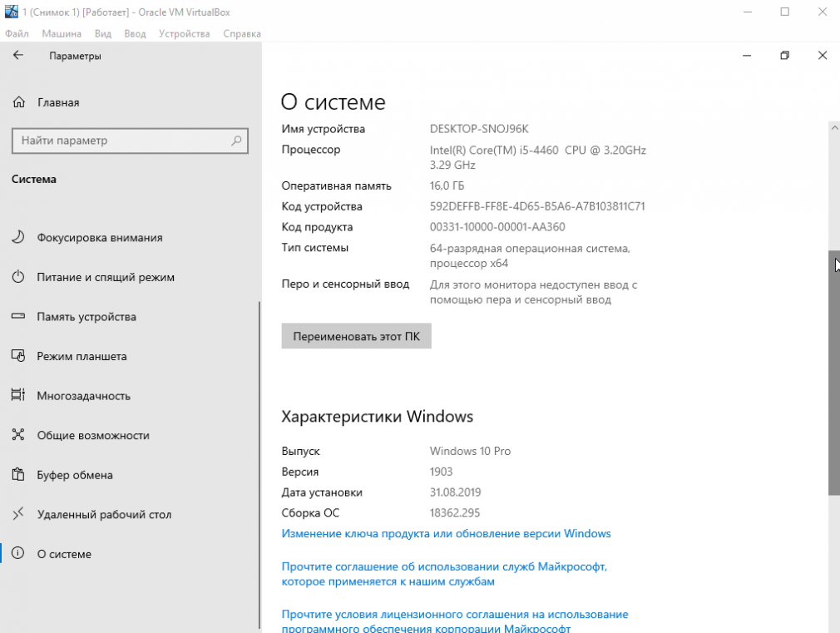Select Режим планшета in sidebar

click(82, 357)
